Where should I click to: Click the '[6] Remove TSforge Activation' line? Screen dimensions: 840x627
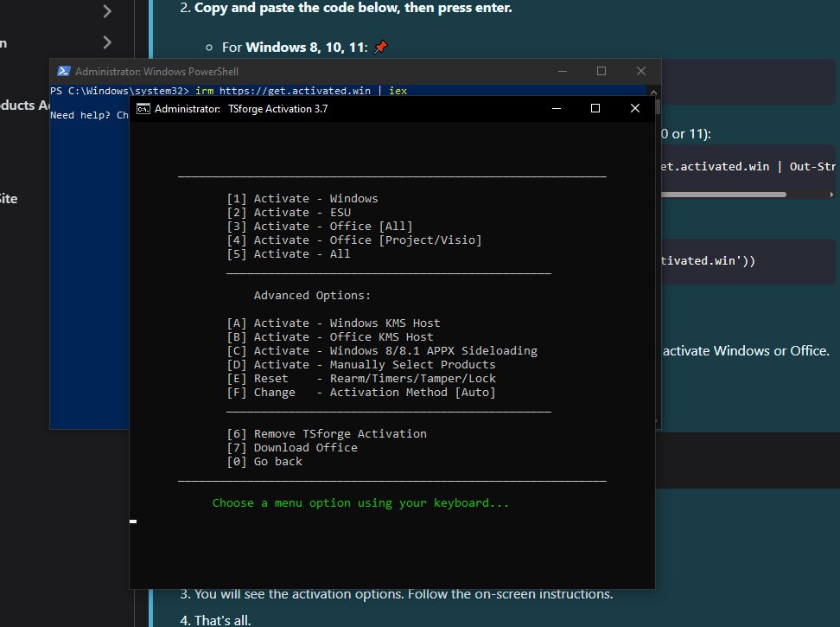pyautogui.click(x=327, y=435)
